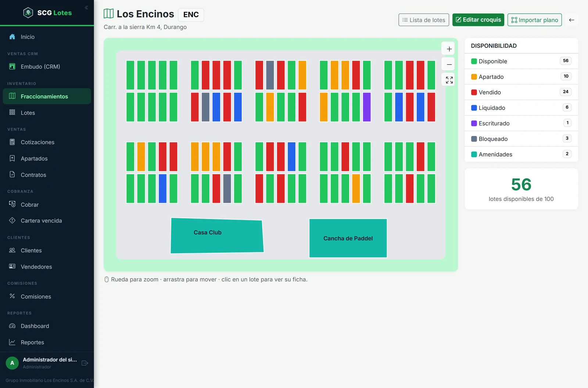Viewport: 588px width, 388px height.
Task: Click the SCG Lotes logo link
Action: (47, 13)
